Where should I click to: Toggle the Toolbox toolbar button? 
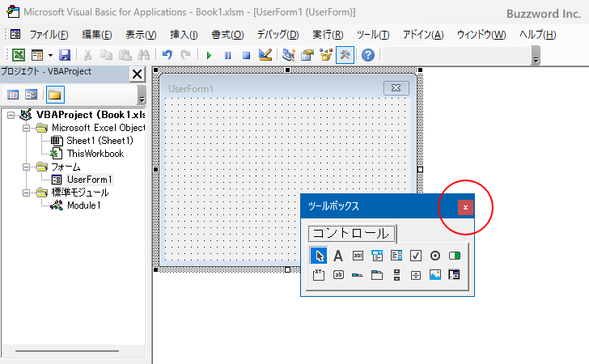[x=345, y=55]
